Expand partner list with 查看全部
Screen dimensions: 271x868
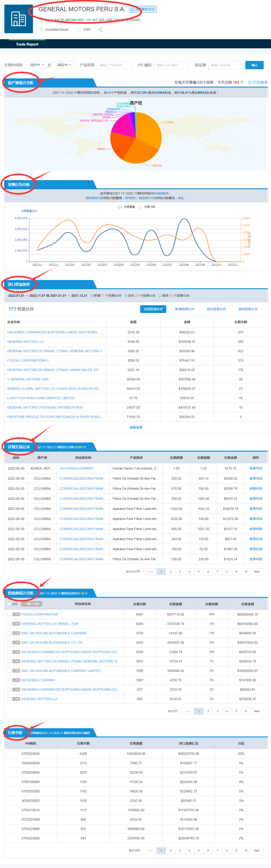(136, 427)
